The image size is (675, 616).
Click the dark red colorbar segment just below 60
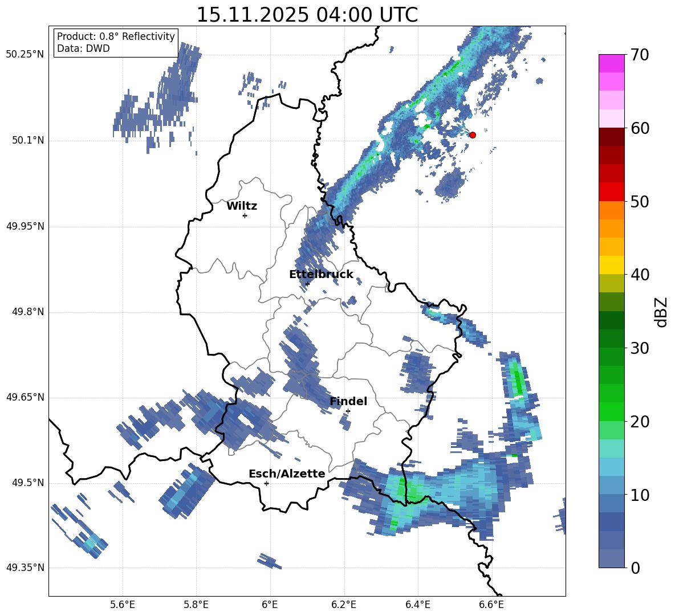pos(611,136)
